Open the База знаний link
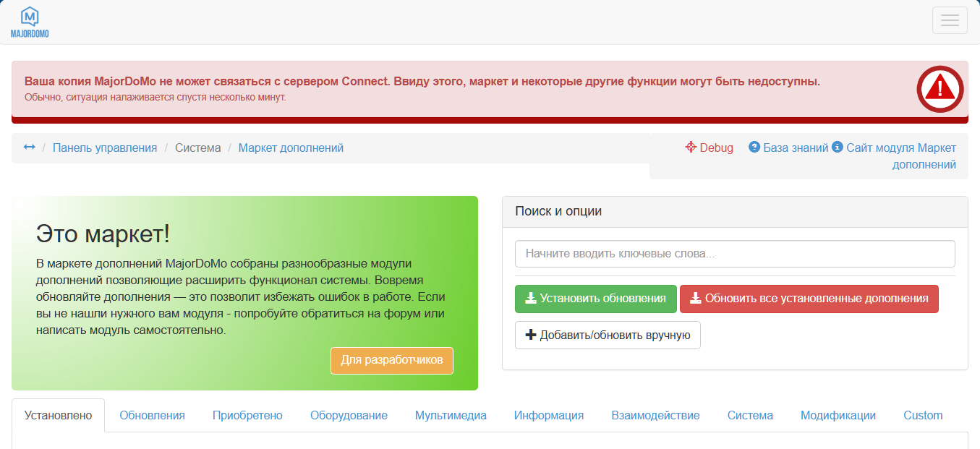This screenshot has height=449, width=980. click(788, 147)
